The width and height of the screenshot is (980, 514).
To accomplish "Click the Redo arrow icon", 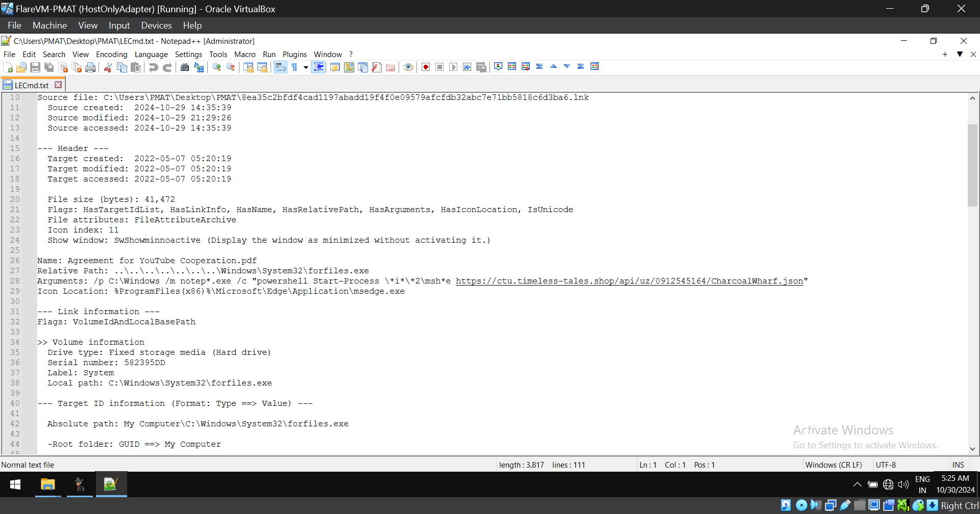I will [167, 67].
